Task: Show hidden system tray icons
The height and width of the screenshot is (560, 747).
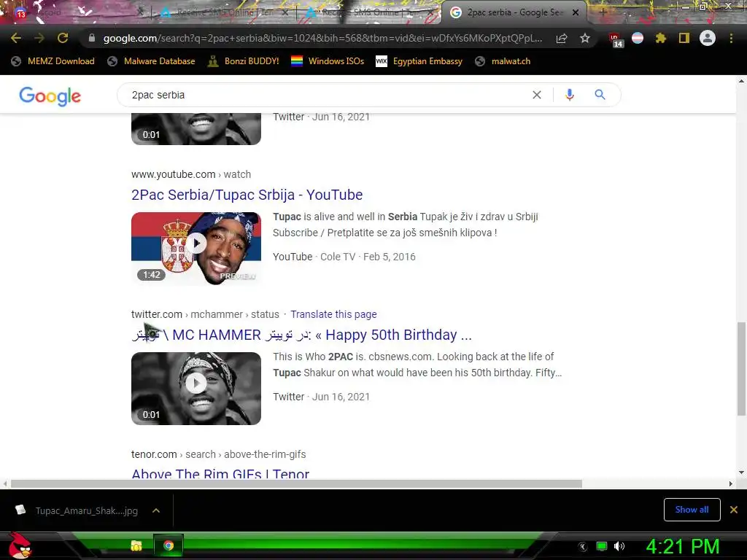Action: pyautogui.click(x=583, y=547)
